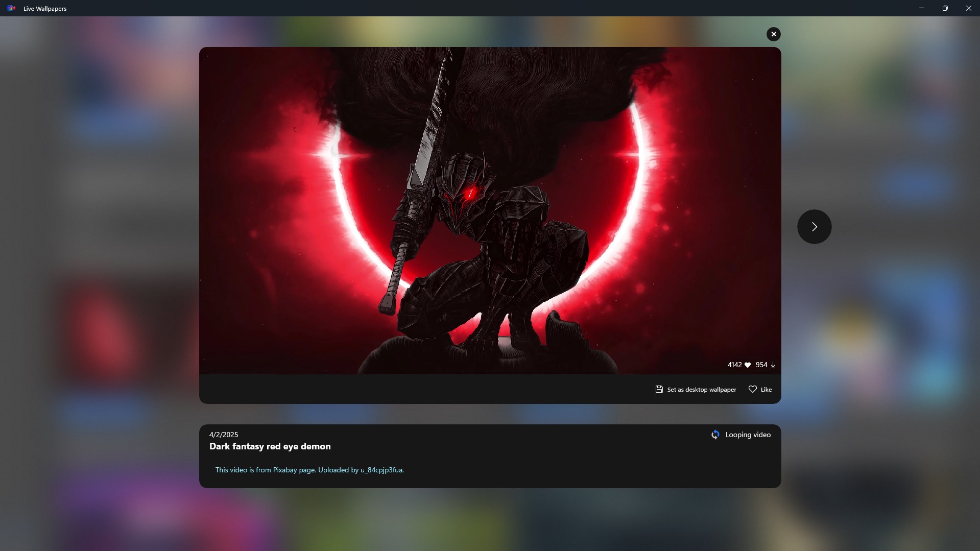The image size is (980, 551).
Task: Click the heart icon next to 4142
Action: (748, 365)
